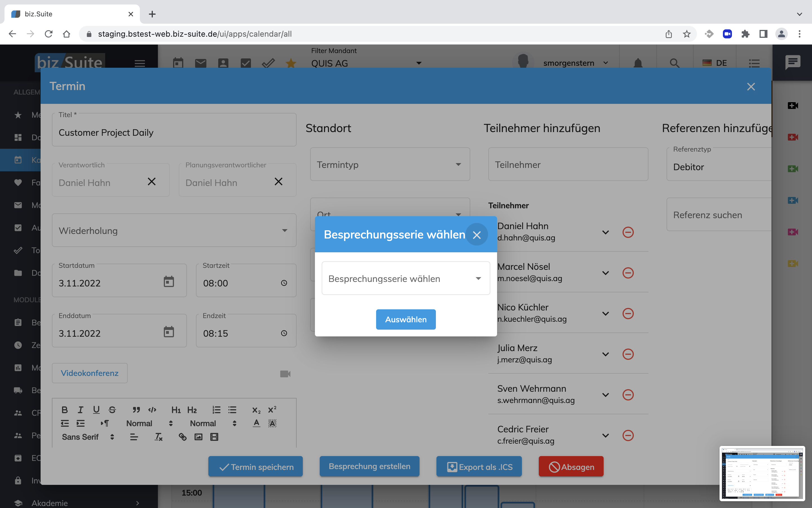The height and width of the screenshot is (508, 812).
Task: Clear text formatting in the editor
Action: 158,437
